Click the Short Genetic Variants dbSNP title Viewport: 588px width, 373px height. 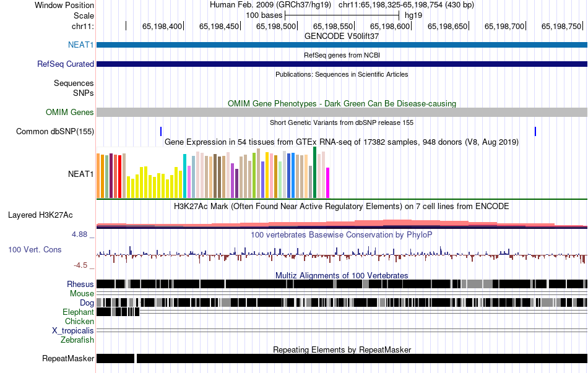[342, 122]
